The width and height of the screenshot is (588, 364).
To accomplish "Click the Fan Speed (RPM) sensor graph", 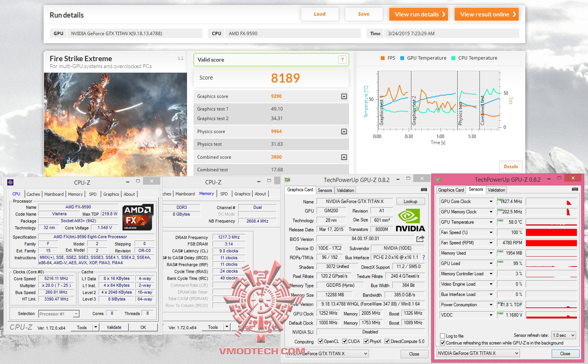I will [551, 243].
